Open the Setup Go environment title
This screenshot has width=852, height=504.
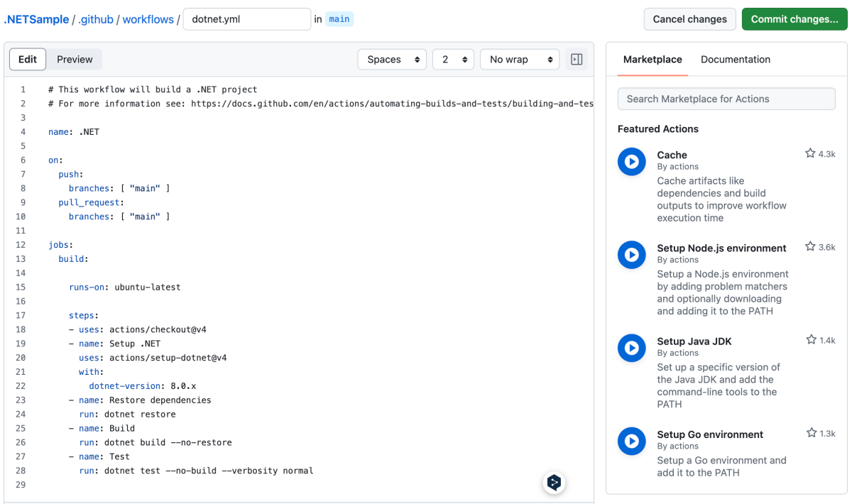pos(710,434)
